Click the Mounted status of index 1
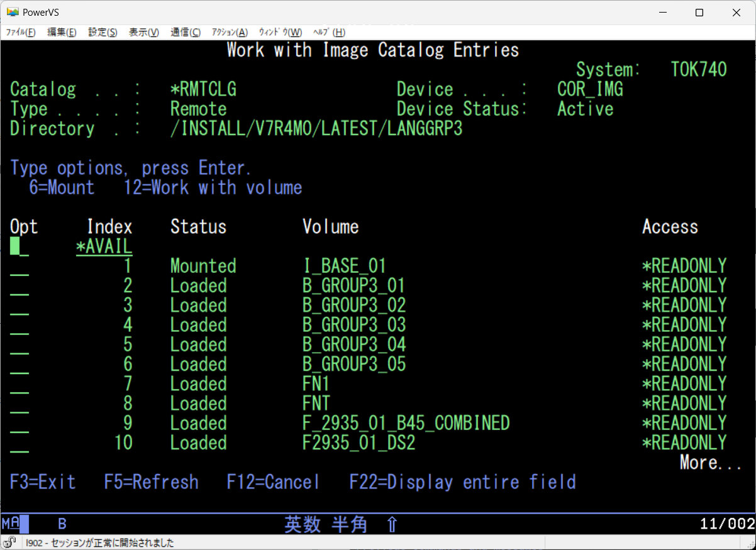756x550 pixels. pos(203,266)
